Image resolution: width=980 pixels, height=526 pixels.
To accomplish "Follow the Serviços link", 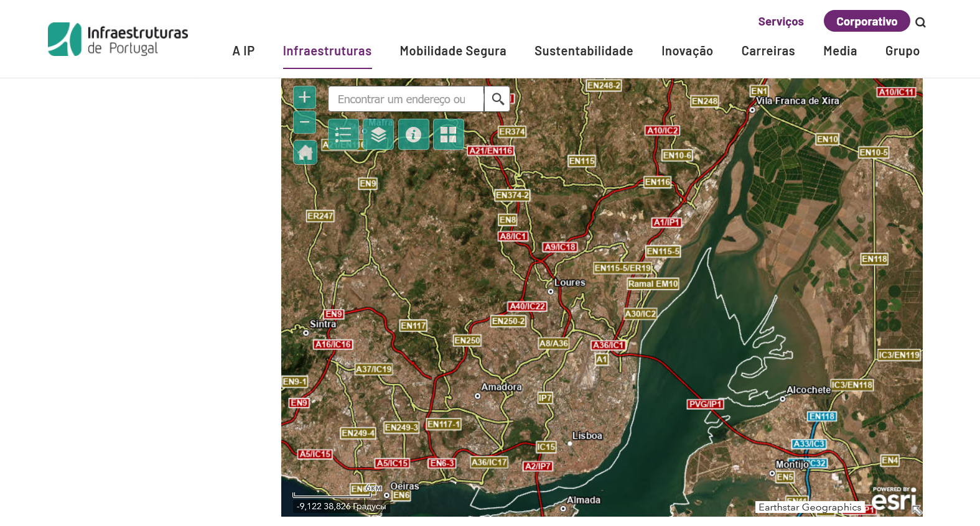I will click(x=781, y=22).
